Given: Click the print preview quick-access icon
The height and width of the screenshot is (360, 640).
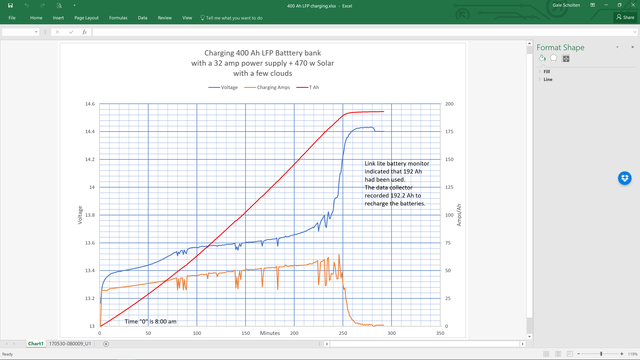Looking at the screenshot, I should point(59,5).
